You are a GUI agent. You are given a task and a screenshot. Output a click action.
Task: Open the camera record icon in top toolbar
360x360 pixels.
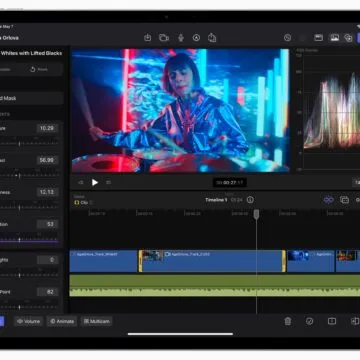(164, 38)
